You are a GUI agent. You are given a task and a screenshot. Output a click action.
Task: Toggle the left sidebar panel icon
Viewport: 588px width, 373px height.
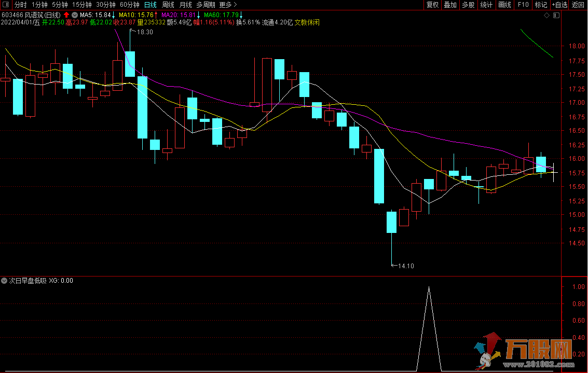click(6, 5)
